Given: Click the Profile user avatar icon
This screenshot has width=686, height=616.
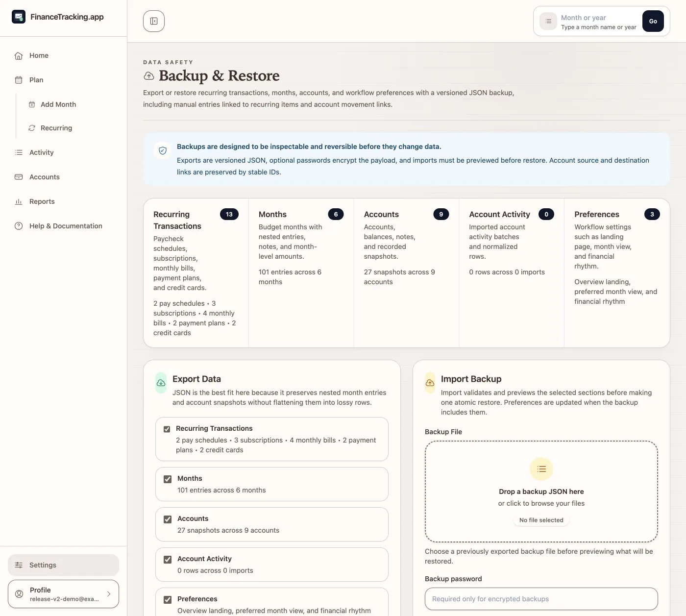Looking at the screenshot, I should 19,594.
